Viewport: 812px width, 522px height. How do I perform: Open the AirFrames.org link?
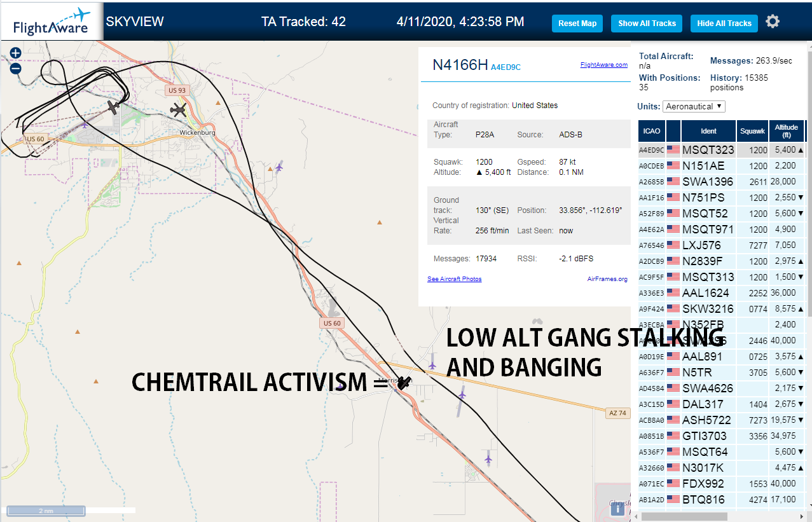607,279
